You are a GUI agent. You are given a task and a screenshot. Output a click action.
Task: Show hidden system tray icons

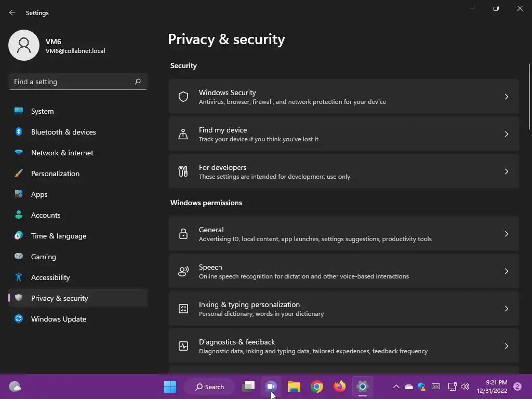pyautogui.click(x=396, y=387)
